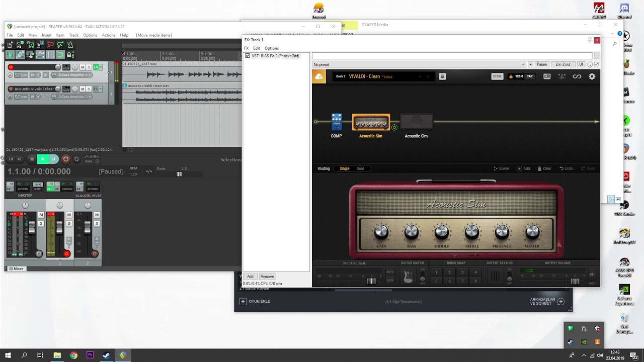Click the STORE button
This screenshot has height=362, width=644.
[x=497, y=76]
